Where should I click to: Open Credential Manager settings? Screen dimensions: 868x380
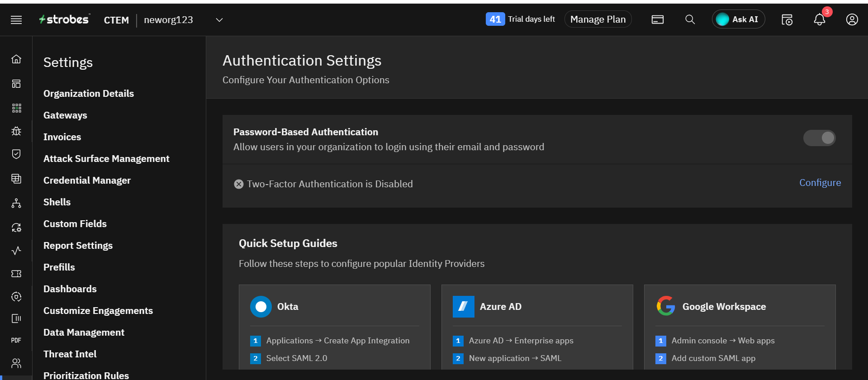[87, 180]
